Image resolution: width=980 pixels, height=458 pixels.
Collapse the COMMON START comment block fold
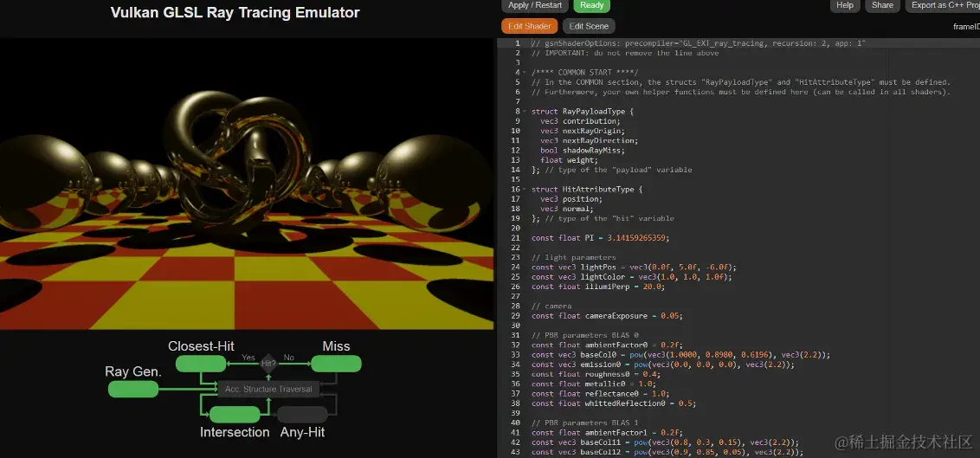tap(525, 73)
